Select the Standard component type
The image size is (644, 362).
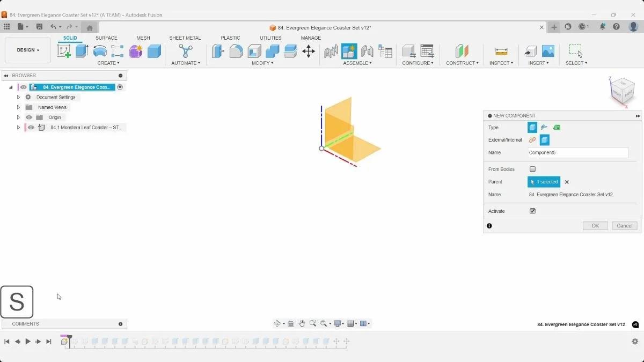[532, 128]
